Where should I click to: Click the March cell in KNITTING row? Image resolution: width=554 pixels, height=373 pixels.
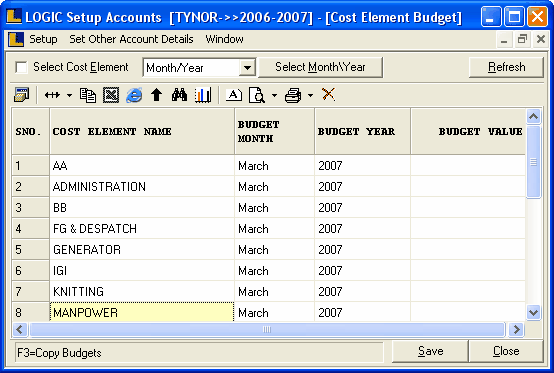[x=274, y=292]
